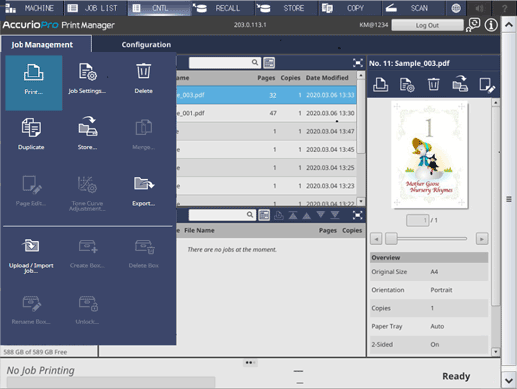Click the Rename Box icon
This screenshot has width=517, height=389.
pos(31,310)
